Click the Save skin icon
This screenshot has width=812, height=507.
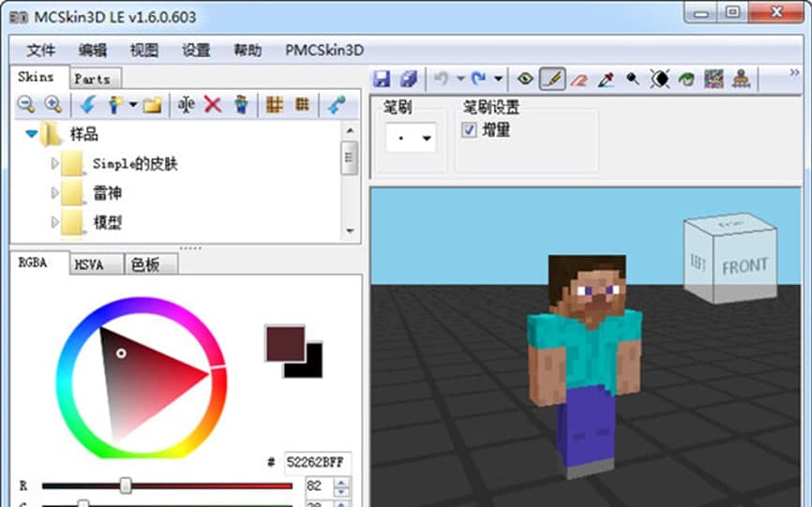[x=382, y=79]
